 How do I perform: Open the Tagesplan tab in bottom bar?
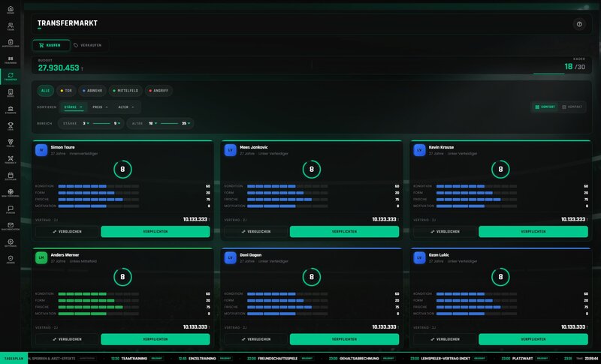pos(14,358)
